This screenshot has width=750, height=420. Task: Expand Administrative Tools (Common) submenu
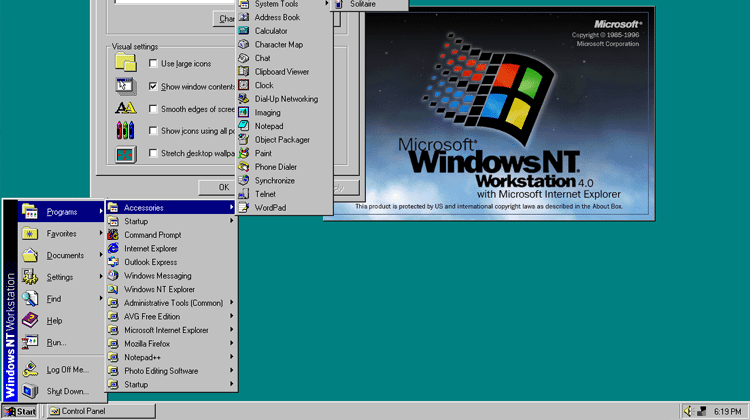[x=171, y=303]
